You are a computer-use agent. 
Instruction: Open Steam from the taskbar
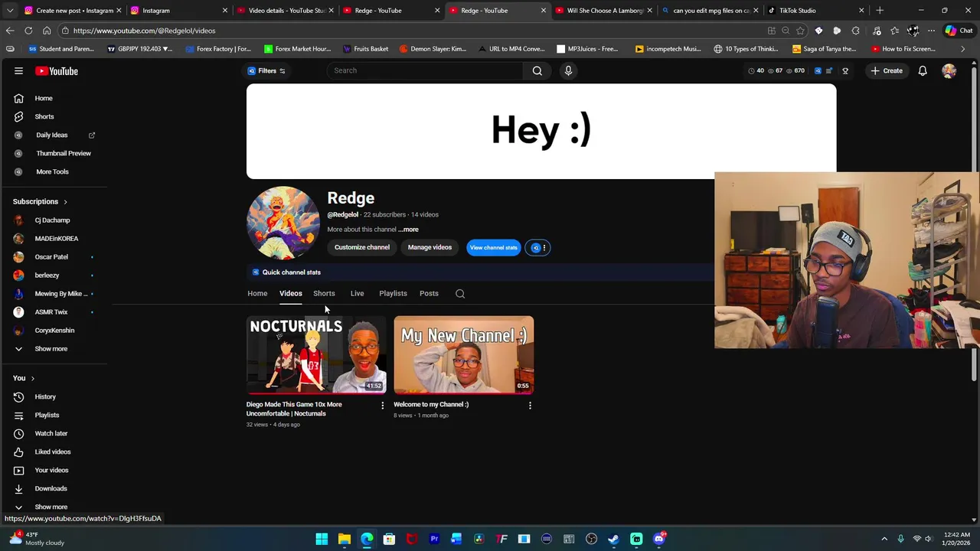pos(613,539)
